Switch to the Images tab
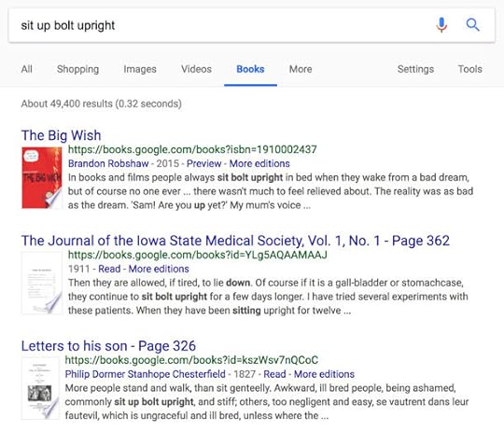The height and width of the screenshot is (431, 504). [x=140, y=69]
